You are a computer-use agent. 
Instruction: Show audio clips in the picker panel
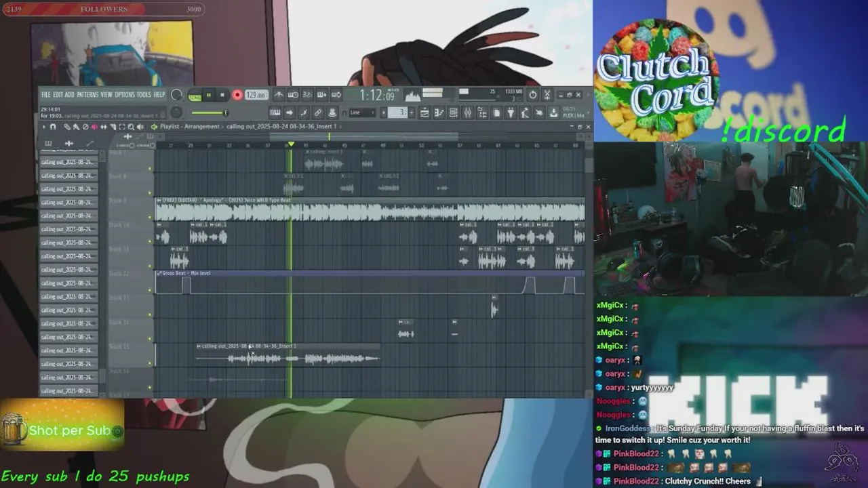[x=69, y=143]
